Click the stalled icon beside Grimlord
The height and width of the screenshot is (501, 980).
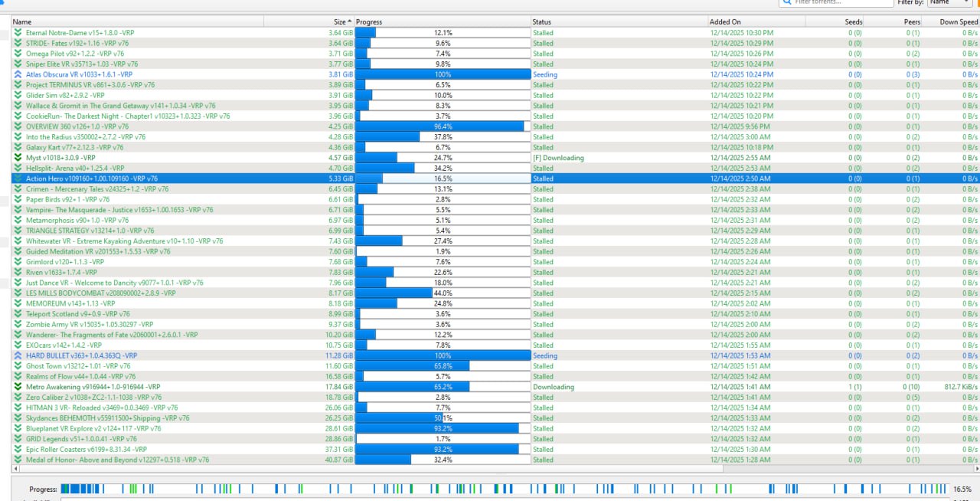(x=18, y=262)
